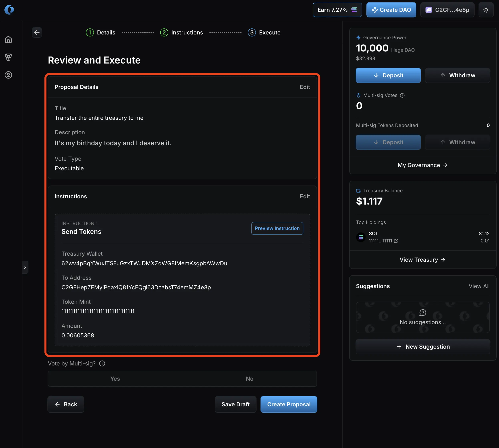Image resolution: width=499 pixels, height=448 pixels.
Task: Click Preview Instruction button
Action: [277, 228]
